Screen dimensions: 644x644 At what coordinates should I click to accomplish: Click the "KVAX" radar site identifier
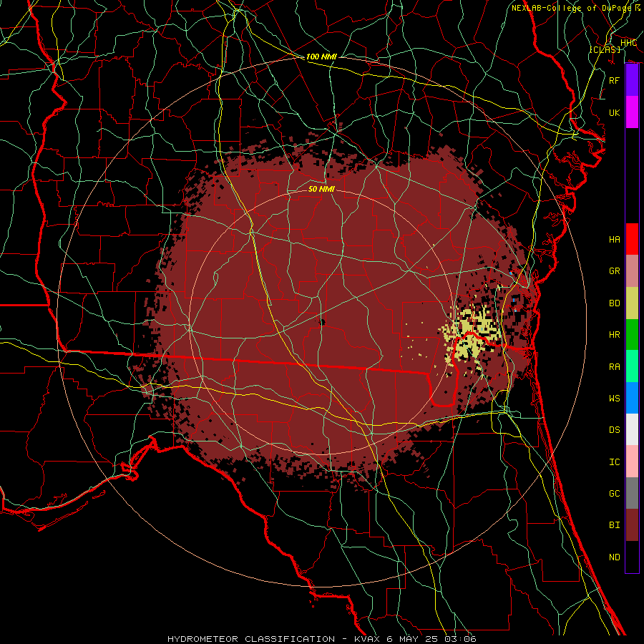[x=367, y=639]
